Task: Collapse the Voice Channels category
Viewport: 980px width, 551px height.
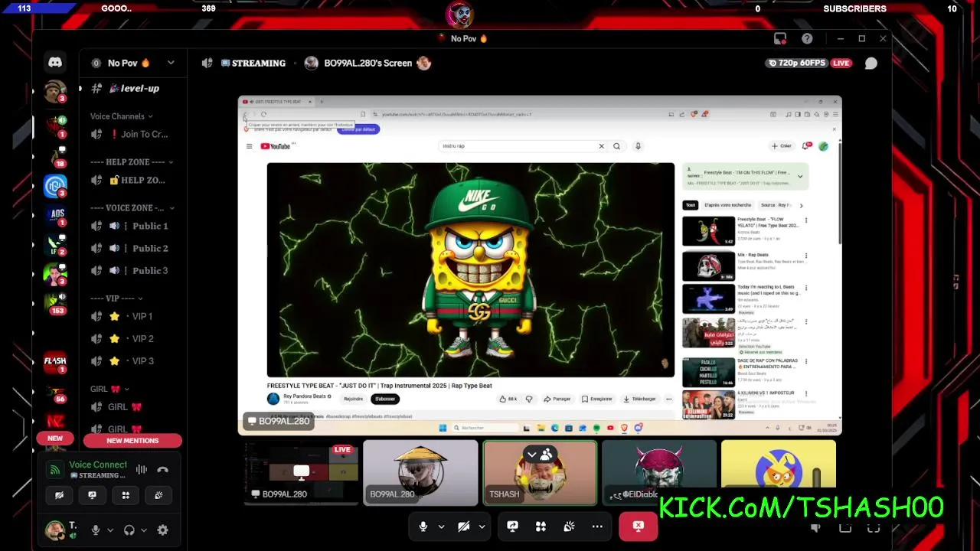Action: (121, 116)
